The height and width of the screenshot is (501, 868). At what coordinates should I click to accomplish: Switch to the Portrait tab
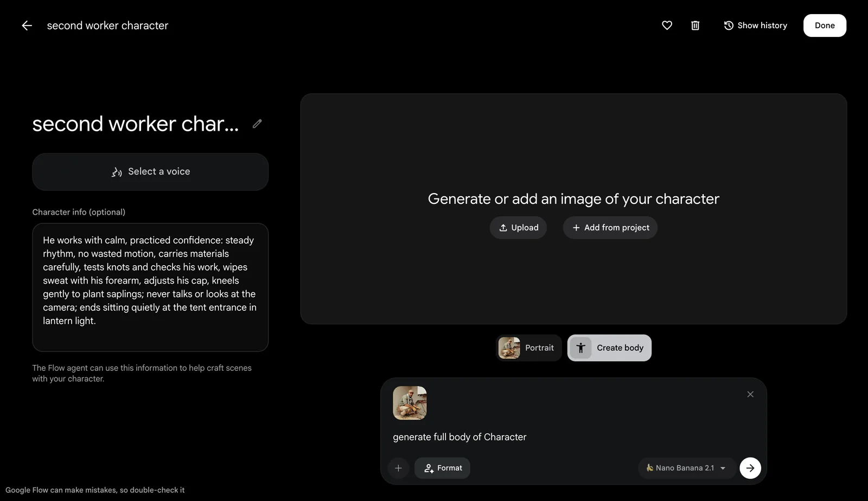pyautogui.click(x=528, y=348)
